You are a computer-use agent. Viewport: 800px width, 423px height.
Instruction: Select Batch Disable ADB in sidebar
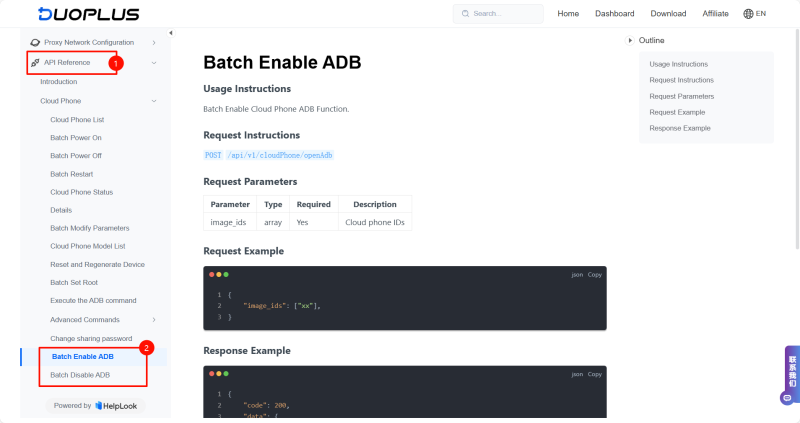pyautogui.click(x=80, y=375)
